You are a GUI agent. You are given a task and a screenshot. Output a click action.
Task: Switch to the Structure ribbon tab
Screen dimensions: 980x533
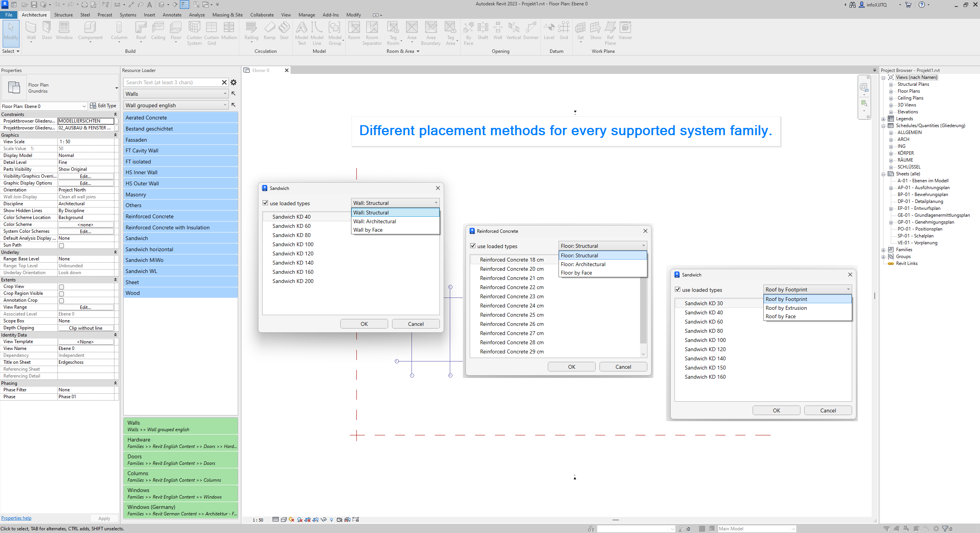click(x=63, y=15)
